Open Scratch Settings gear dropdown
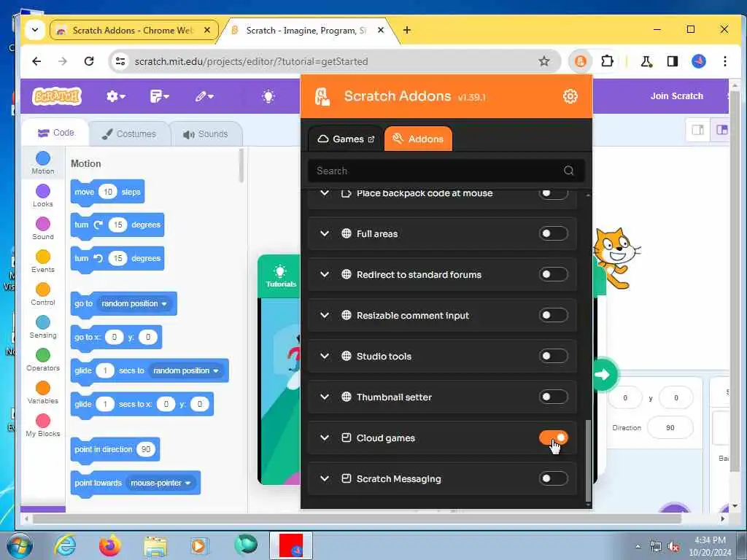This screenshot has height=560, width=747. pos(115,96)
